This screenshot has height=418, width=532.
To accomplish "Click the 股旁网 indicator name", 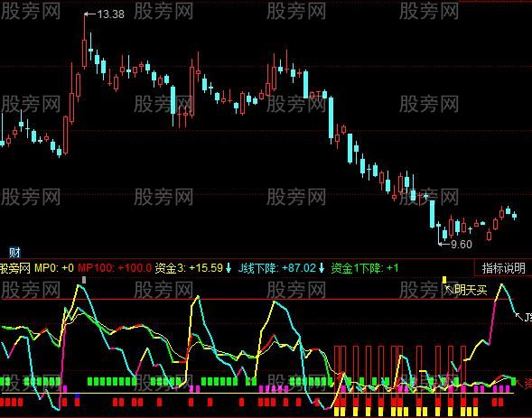I will [x=15, y=268].
